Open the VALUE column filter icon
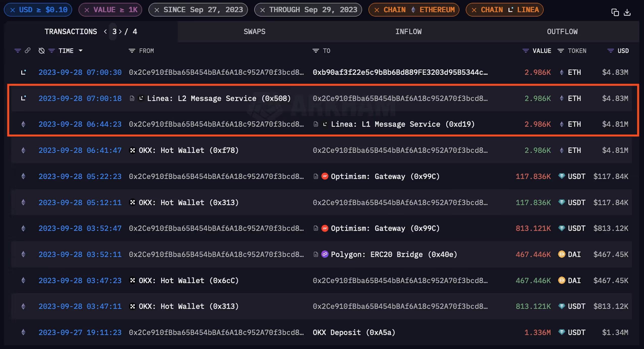 click(x=525, y=51)
